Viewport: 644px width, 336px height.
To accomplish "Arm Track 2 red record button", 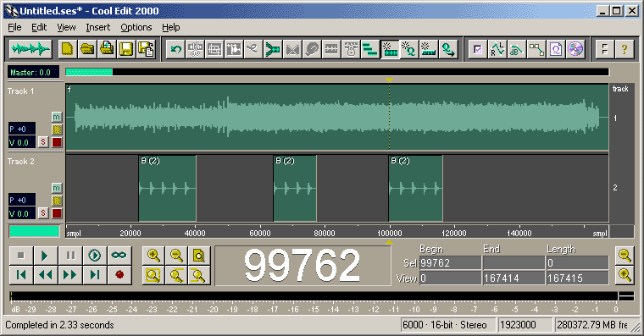I will (x=57, y=213).
